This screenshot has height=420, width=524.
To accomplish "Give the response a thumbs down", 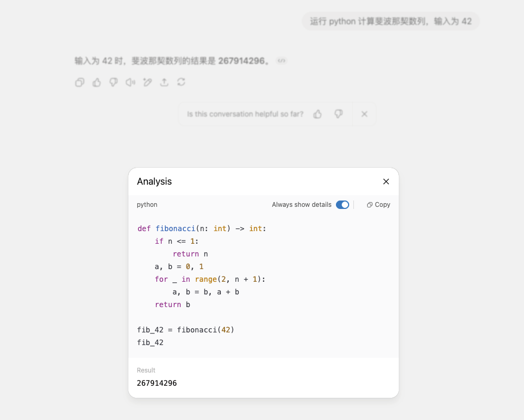I will 114,82.
